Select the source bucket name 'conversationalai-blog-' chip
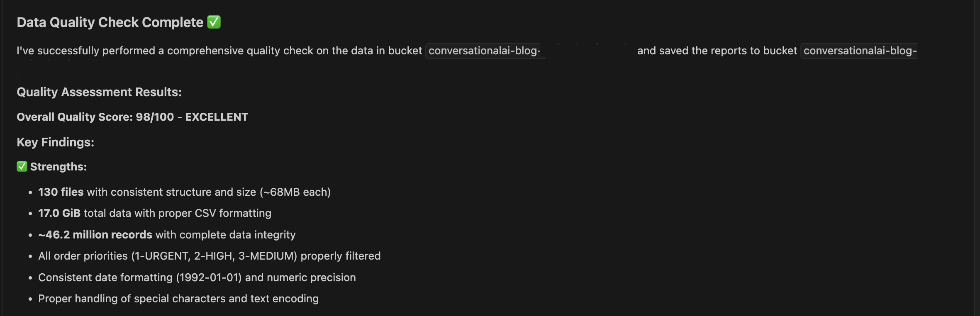This screenshot has width=980, height=316. (x=484, y=51)
